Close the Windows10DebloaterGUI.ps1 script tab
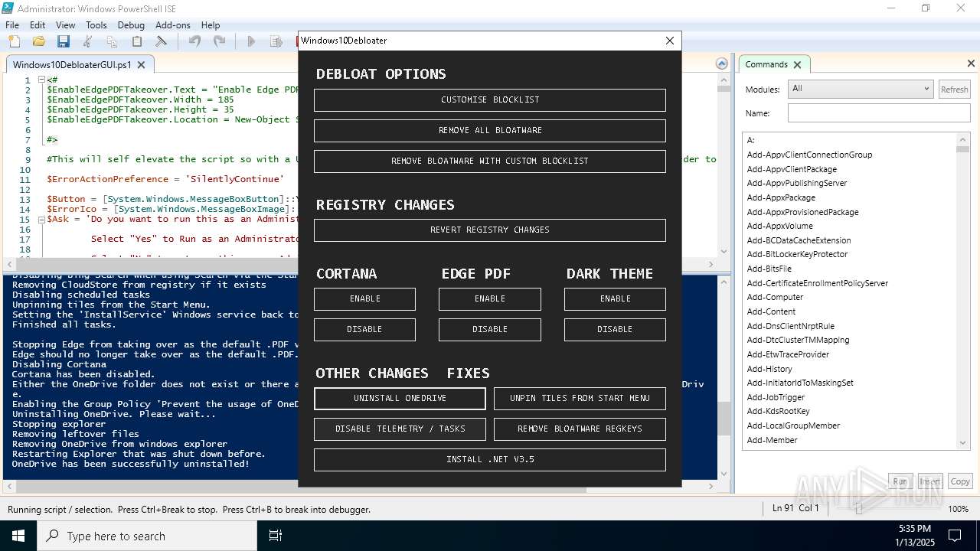 (142, 65)
